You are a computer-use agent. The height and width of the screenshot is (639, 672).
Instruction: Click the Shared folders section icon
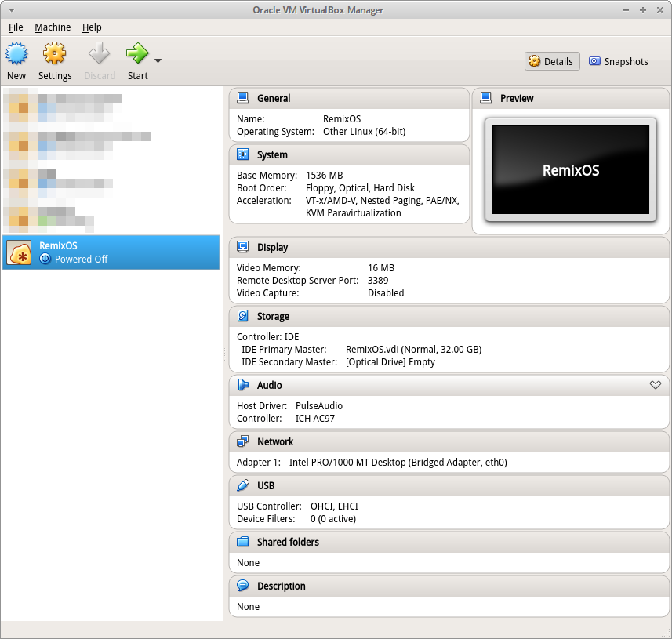click(x=243, y=542)
